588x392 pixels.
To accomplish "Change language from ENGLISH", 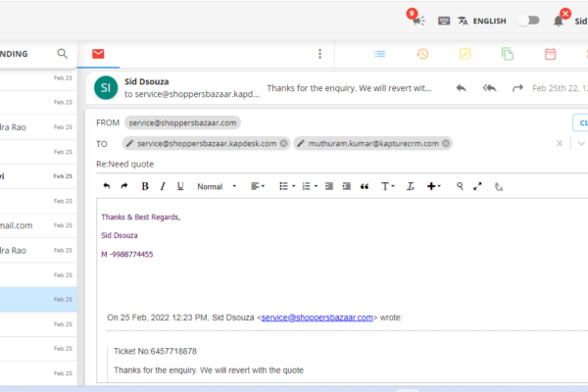I will click(482, 21).
